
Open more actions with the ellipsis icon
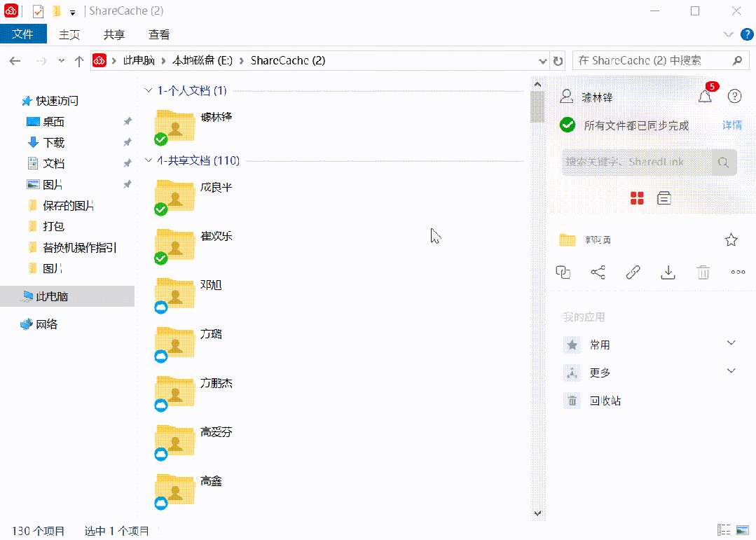pos(738,272)
